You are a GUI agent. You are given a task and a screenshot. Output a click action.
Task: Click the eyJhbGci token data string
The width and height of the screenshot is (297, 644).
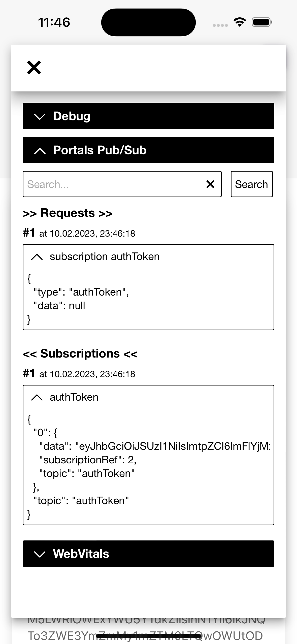174,446
